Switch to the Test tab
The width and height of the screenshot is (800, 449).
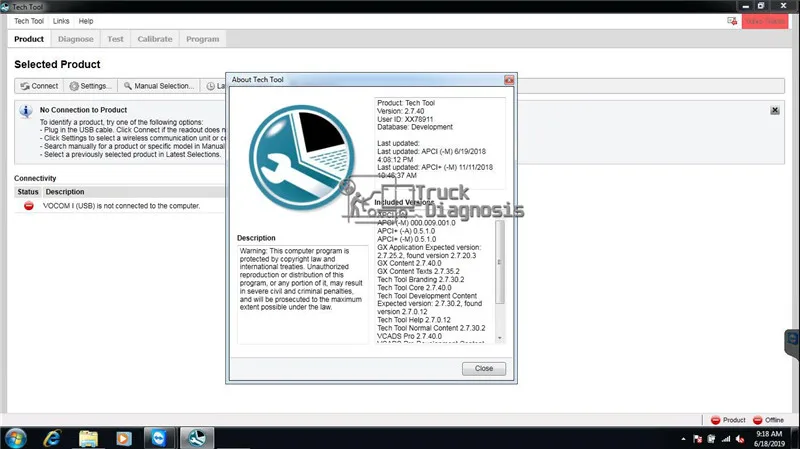[115, 39]
